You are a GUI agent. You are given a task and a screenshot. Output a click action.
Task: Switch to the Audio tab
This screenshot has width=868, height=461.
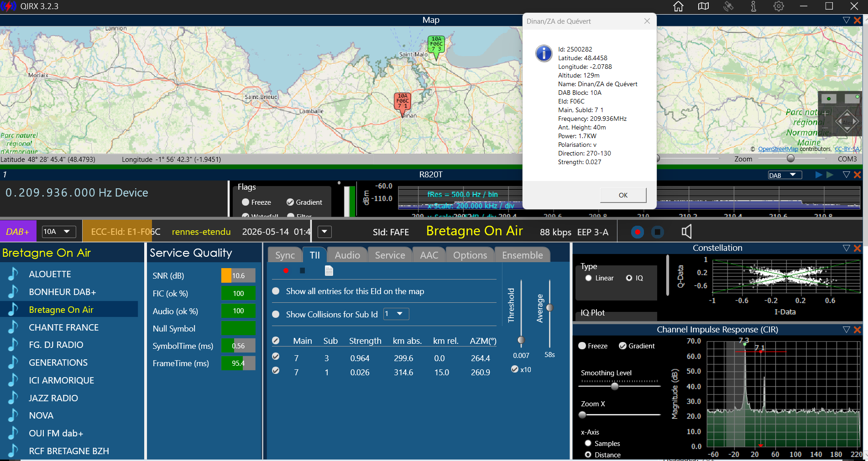347,255
